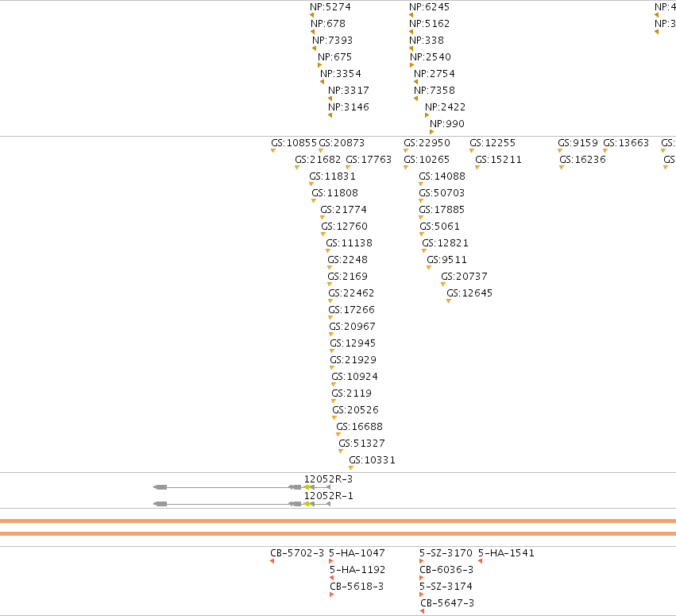The width and height of the screenshot is (676, 616).
Task: Click the 12052R-1 transcript label
Action: (x=329, y=496)
